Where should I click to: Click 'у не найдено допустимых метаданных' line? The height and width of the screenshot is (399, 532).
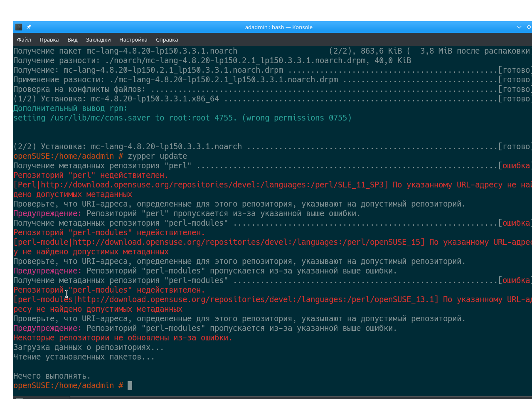click(91, 252)
